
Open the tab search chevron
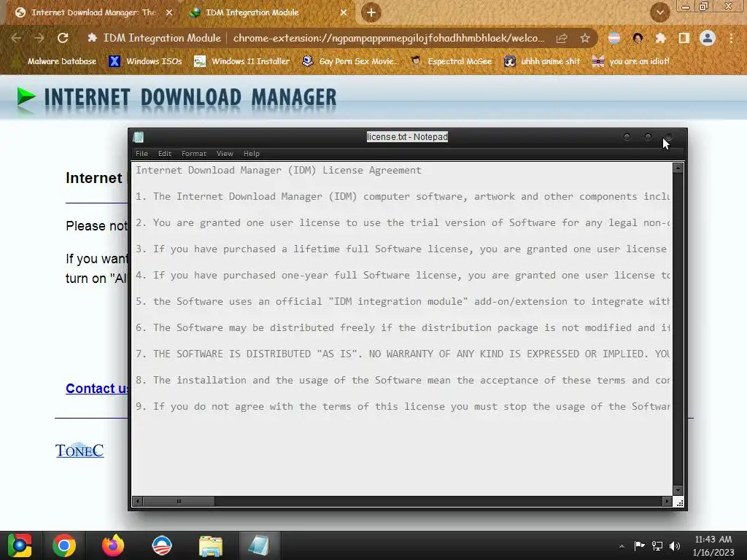pos(659,12)
